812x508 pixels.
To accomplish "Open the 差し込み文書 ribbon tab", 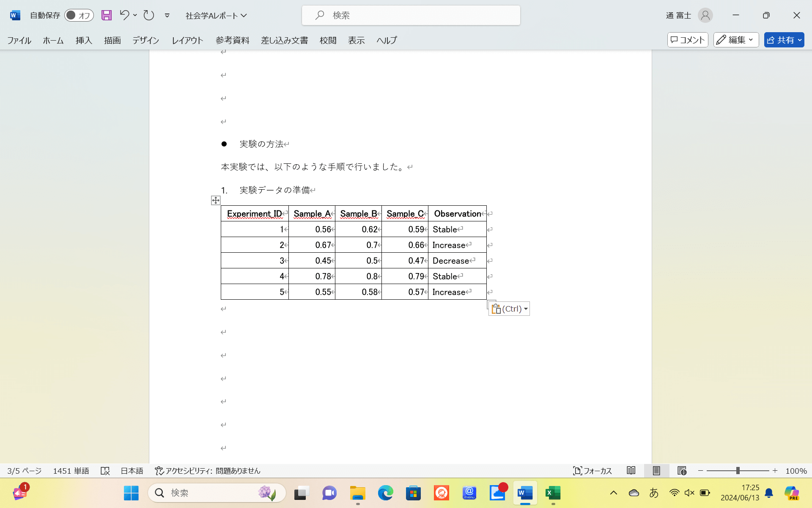I will click(x=285, y=40).
